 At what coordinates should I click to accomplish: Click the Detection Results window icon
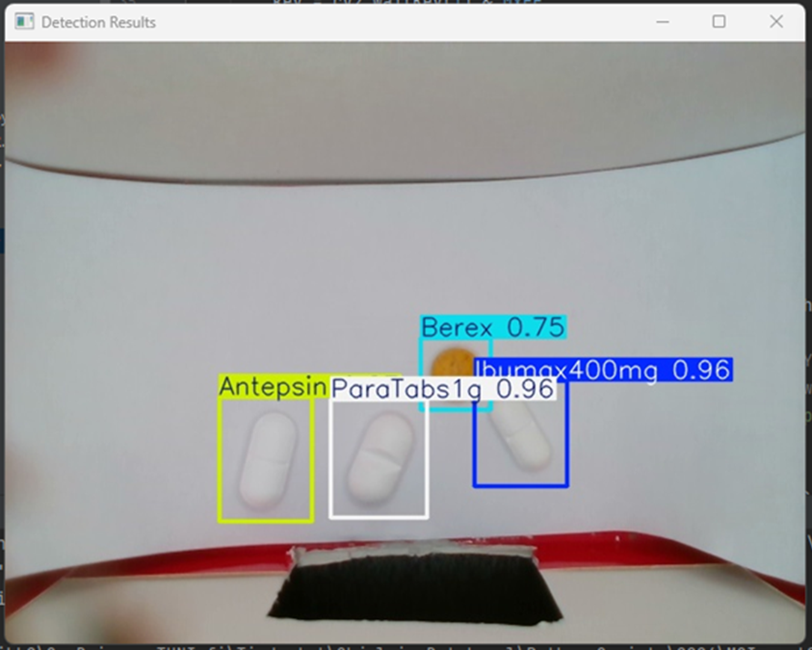click(26, 22)
